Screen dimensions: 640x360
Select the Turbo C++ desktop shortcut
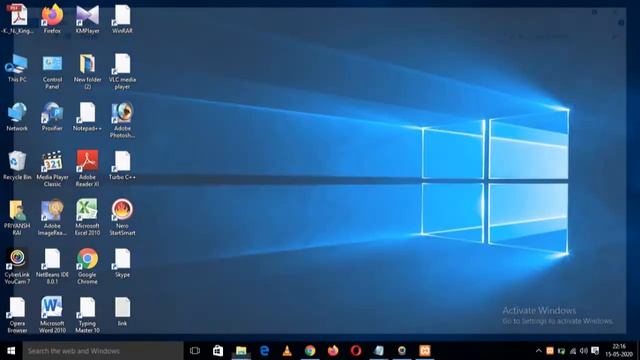[x=122, y=165]
